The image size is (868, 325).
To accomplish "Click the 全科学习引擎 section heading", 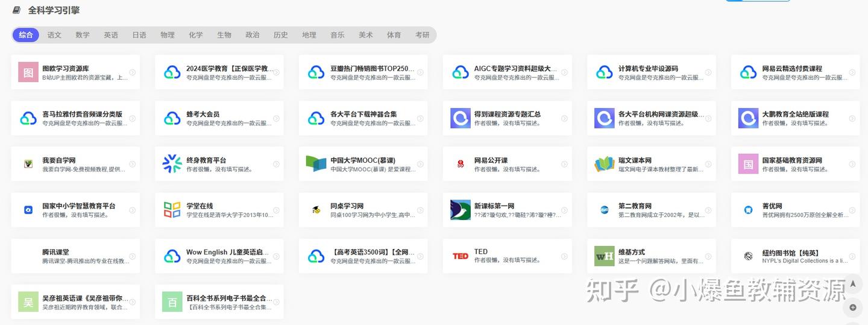I will 54,10.
